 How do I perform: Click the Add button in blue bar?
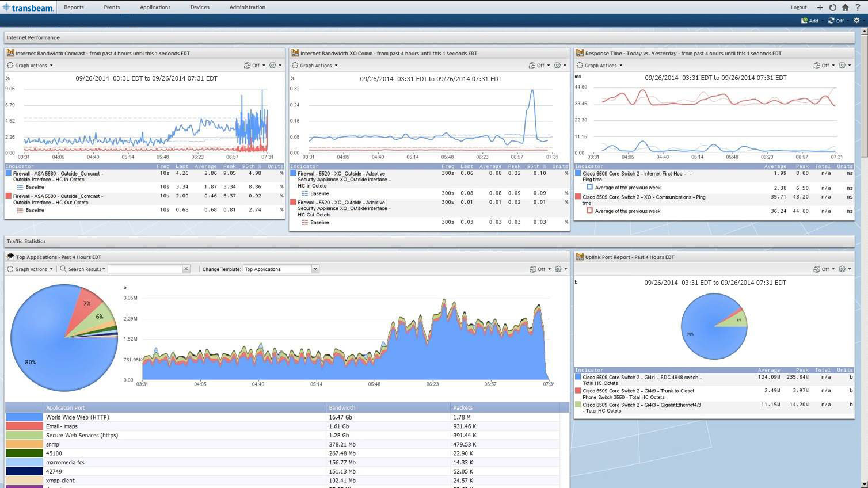coord(810,21)
